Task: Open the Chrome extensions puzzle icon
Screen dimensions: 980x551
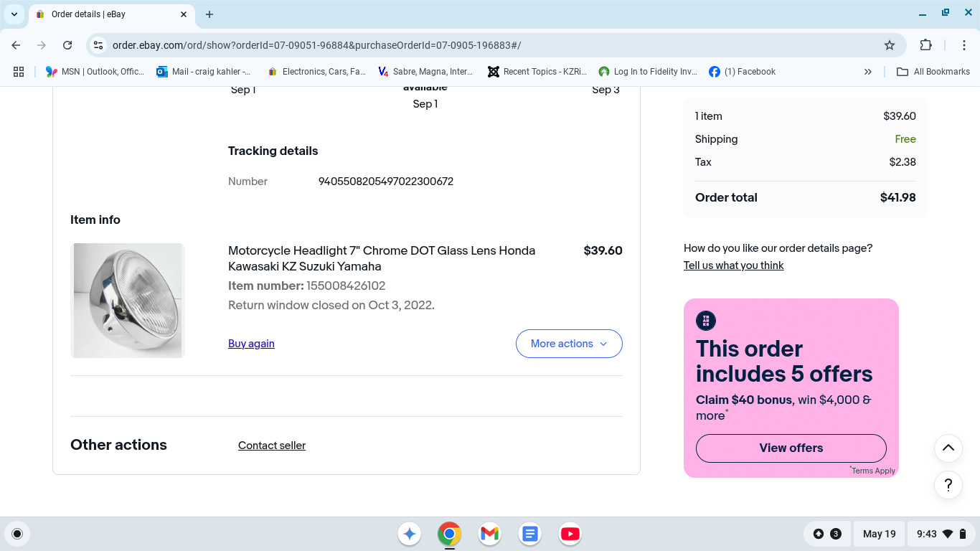Action: coord(925,45)
